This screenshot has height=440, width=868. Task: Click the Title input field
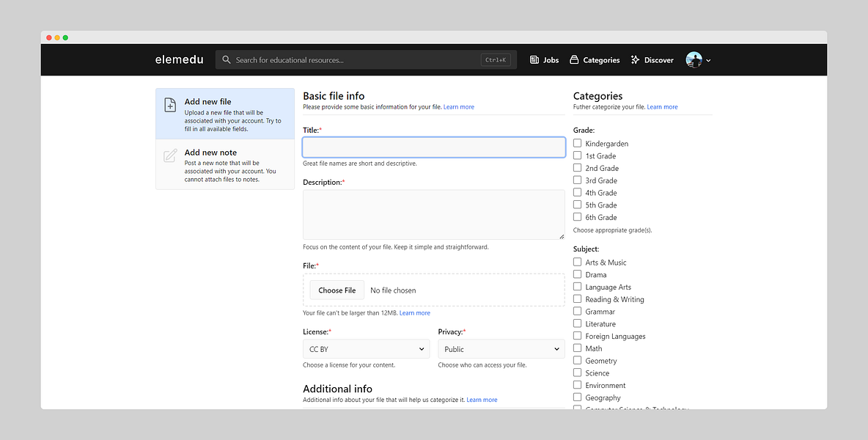pyautogui.click(x=433, y=147)
